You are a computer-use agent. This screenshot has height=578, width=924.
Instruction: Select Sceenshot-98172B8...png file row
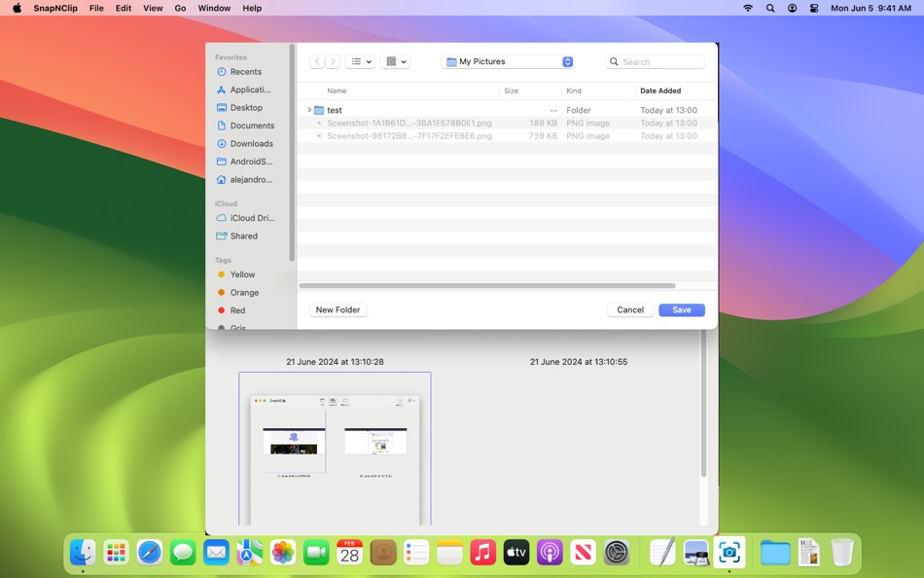coord(508,135)
